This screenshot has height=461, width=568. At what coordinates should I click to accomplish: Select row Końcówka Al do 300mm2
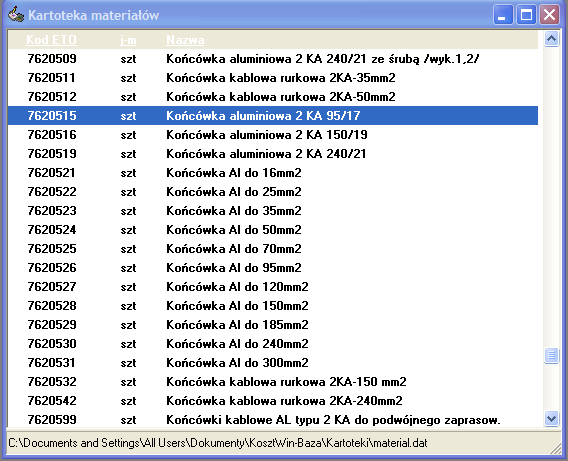(x=273, y=363)
